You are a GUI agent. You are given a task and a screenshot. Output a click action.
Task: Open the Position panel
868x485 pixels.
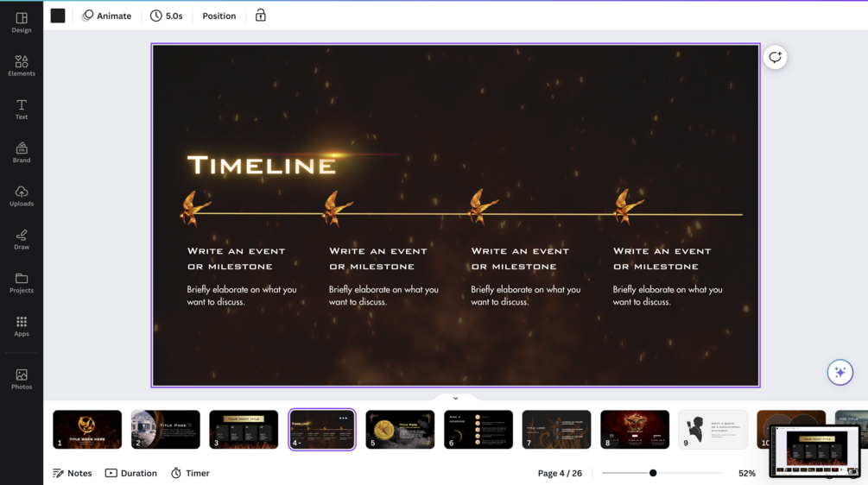(x=219, y=16)
